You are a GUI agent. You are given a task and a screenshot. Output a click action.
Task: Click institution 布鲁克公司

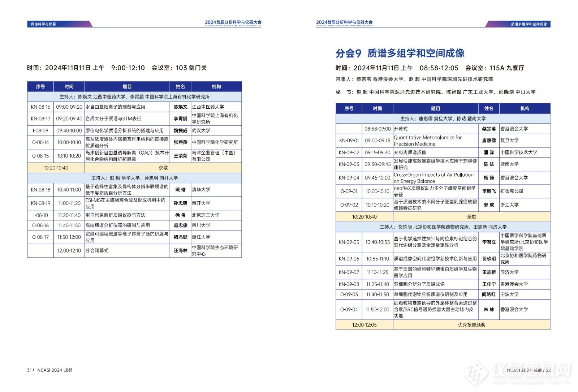(x=512, y=191)
